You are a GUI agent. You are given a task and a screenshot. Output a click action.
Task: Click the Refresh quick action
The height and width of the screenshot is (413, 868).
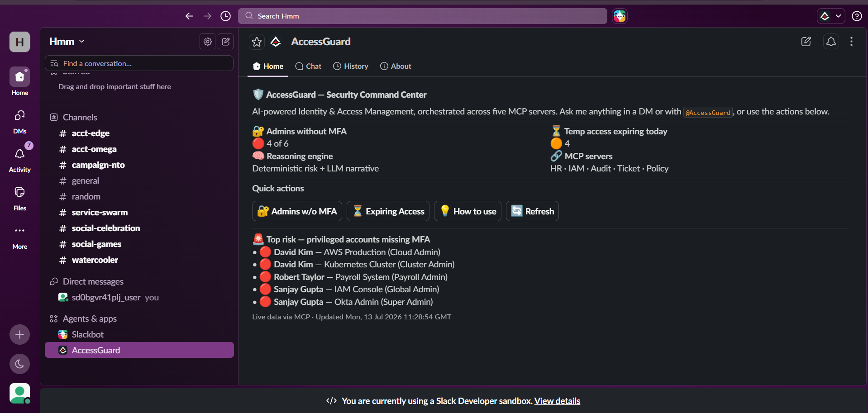click(533, 211)
